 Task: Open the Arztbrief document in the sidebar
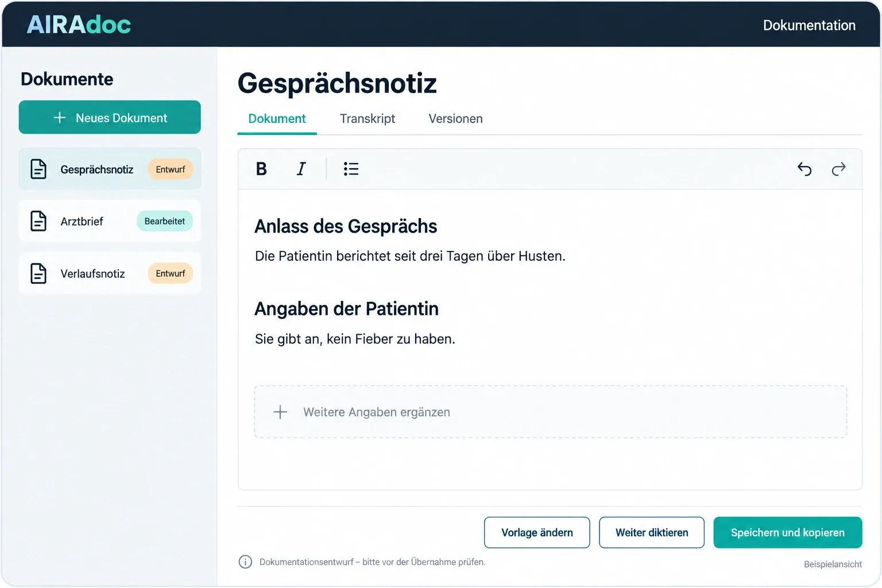110,221
